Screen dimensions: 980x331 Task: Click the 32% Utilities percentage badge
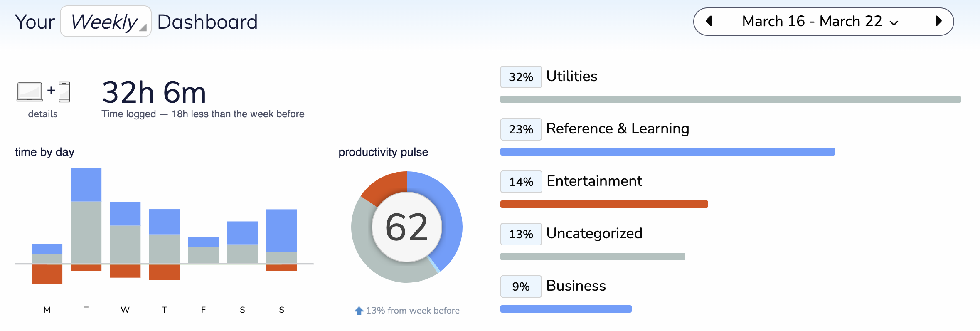click(521, 77)
